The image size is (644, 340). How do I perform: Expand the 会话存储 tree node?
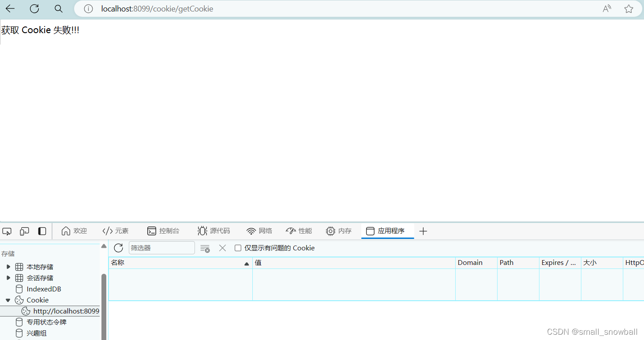pyautogui.click(x=8, y=278)
